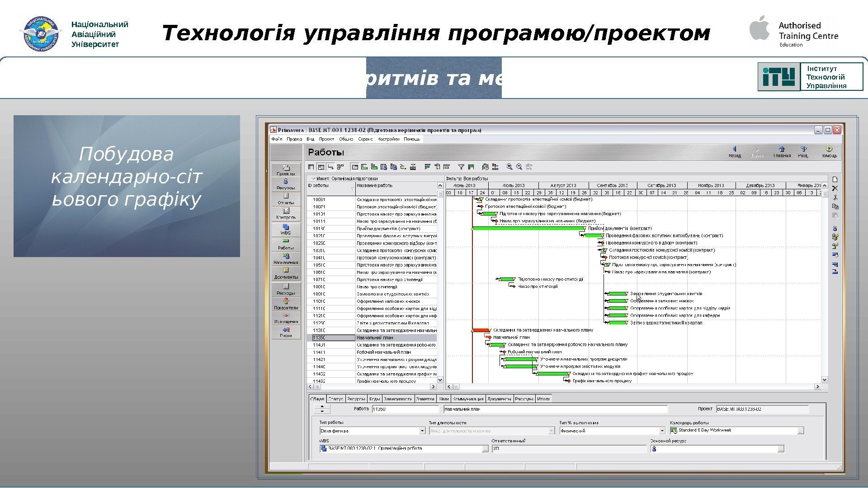The width and height of the screenshot is (868, 488).
Task: Click the Назад back arrow icon
Action: pyautogui.click(x=735, y=151)
